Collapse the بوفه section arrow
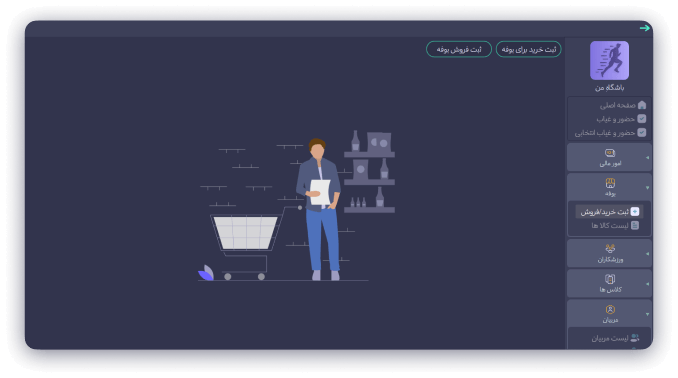The height and width of the screenshot is (378, 678). click(x=647, y=188)
